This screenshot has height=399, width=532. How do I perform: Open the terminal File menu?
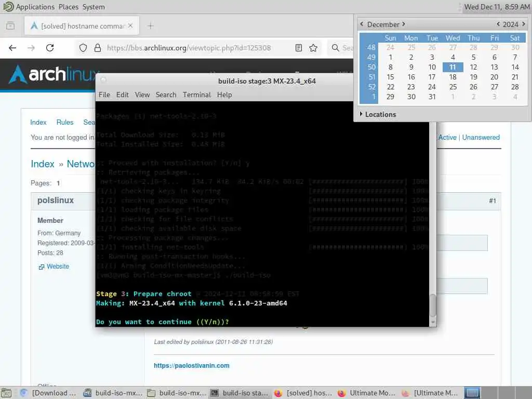pos(104,95)
